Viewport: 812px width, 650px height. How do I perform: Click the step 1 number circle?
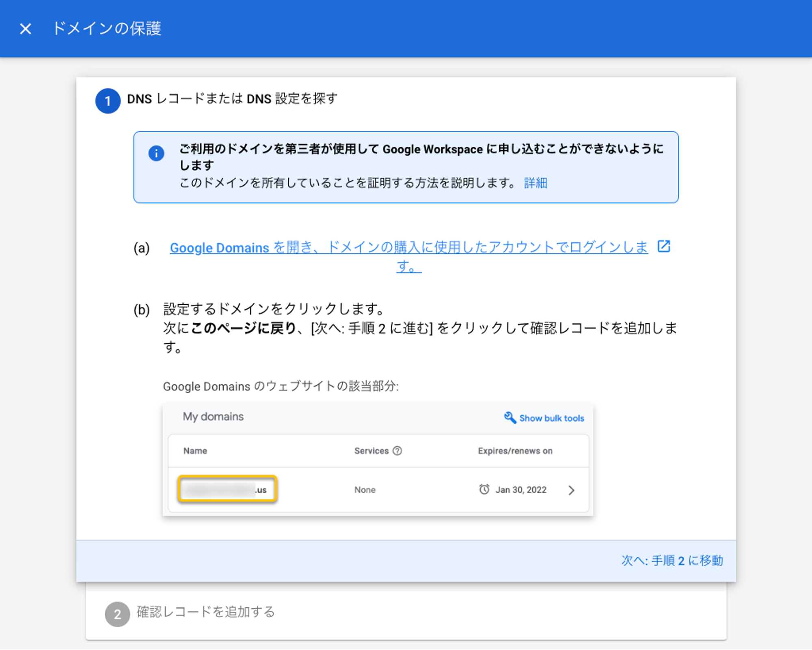(x=108, y=101)
